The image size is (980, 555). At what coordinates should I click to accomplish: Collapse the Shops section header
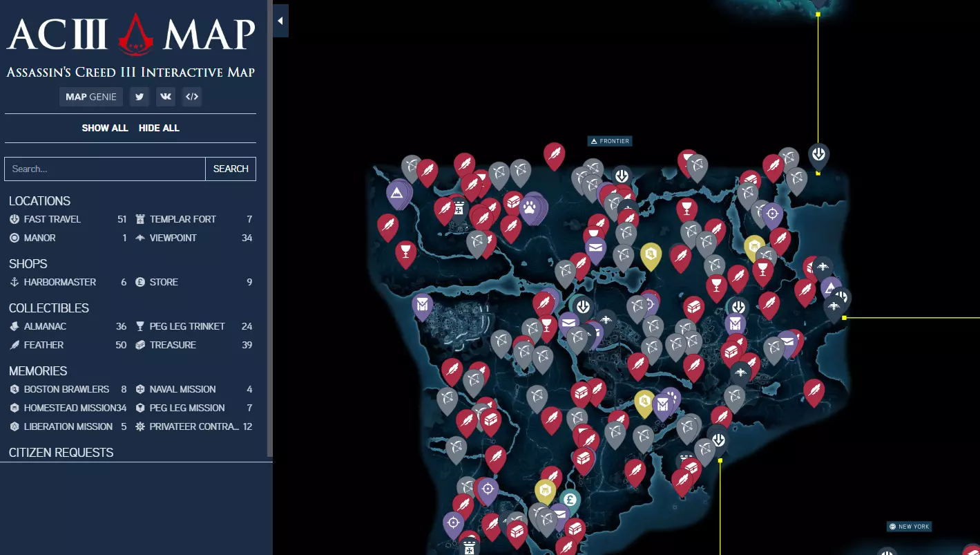point(28,264)
